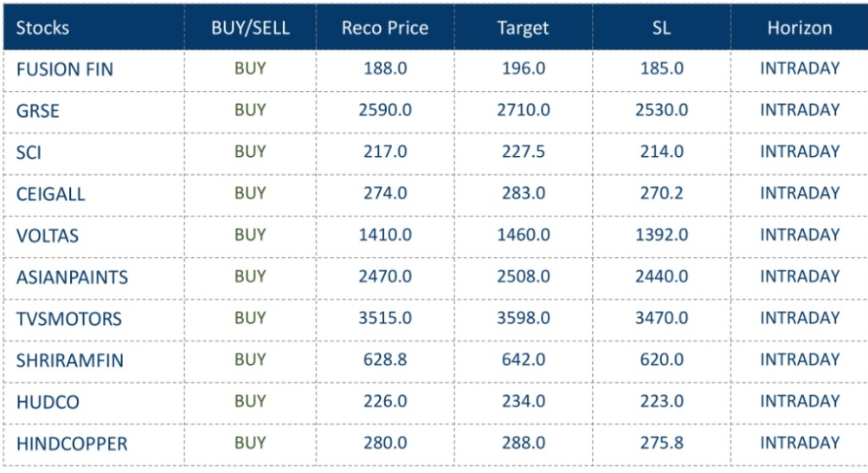Viewport: 868px width, 473px height.
Task: Select the BUY label for HUDCO
Action: coord(250,401)
